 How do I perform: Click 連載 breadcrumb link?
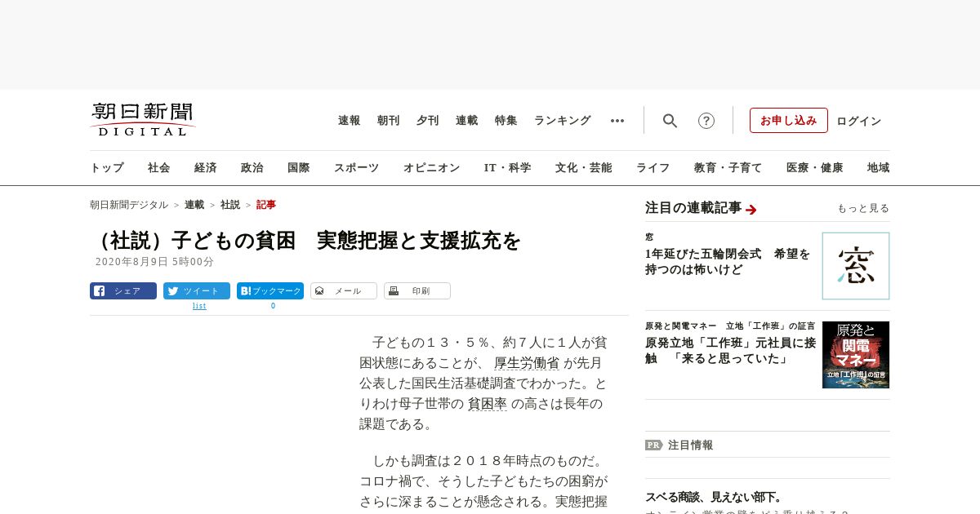point(194,205)
